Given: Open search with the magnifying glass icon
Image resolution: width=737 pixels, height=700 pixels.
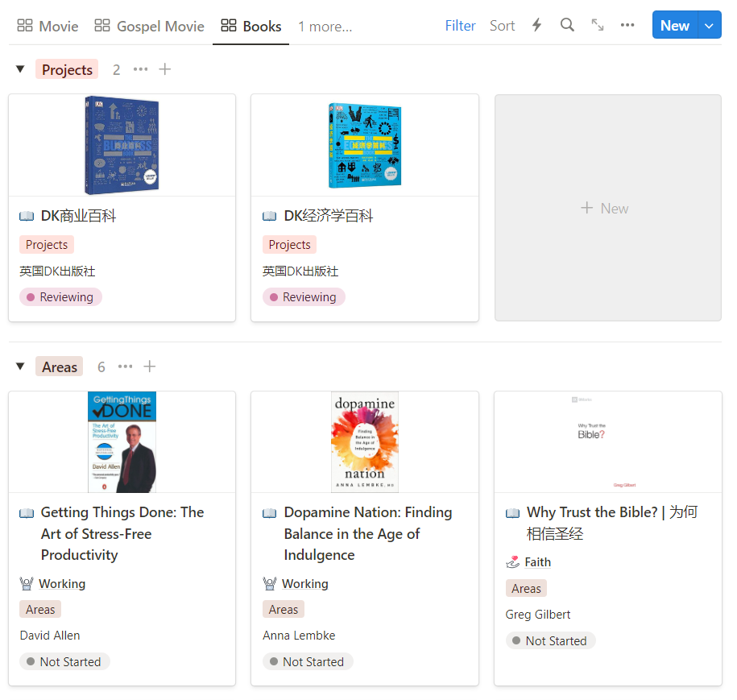Looking at the screenshot, I should [567, 25].
